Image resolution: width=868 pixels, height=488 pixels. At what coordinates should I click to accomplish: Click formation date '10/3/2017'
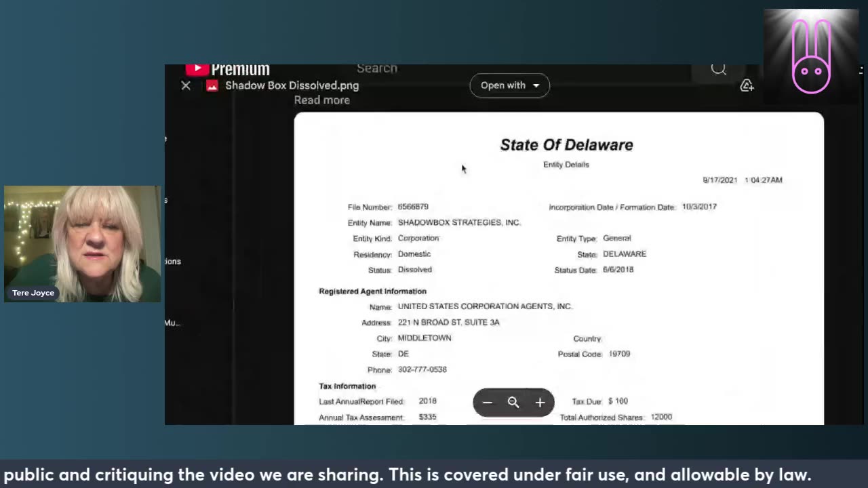(x=699, y=207)
